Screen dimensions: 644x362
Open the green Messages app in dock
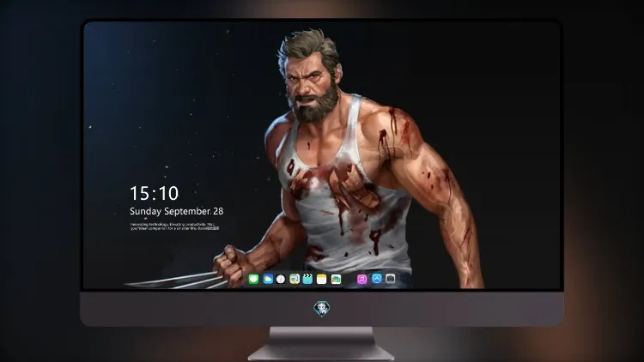pos(253,279)
